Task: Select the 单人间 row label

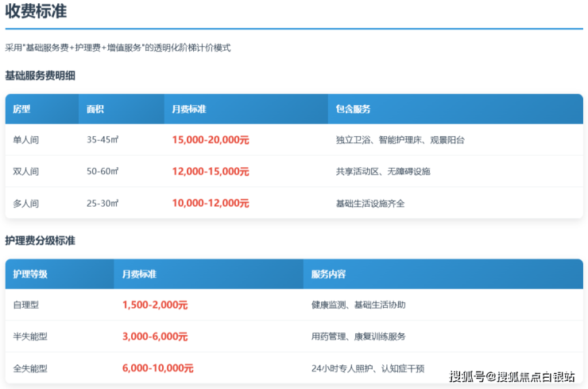Action: (x=26, y=140)
